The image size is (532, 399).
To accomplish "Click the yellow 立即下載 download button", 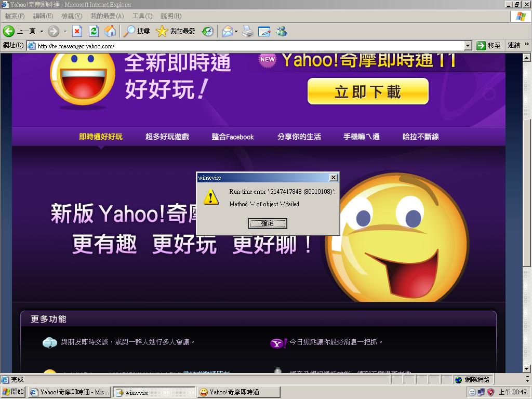I will point(368,91).
